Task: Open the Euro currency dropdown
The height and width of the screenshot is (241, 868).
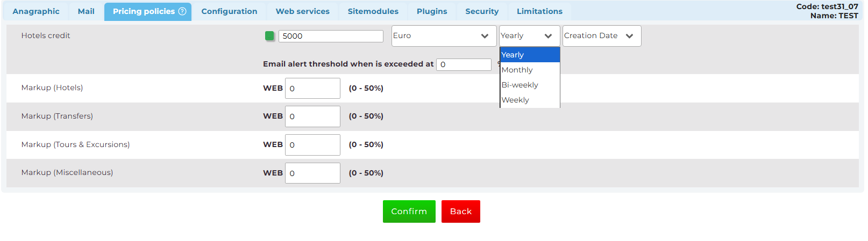Action: [x=444, y=36]
